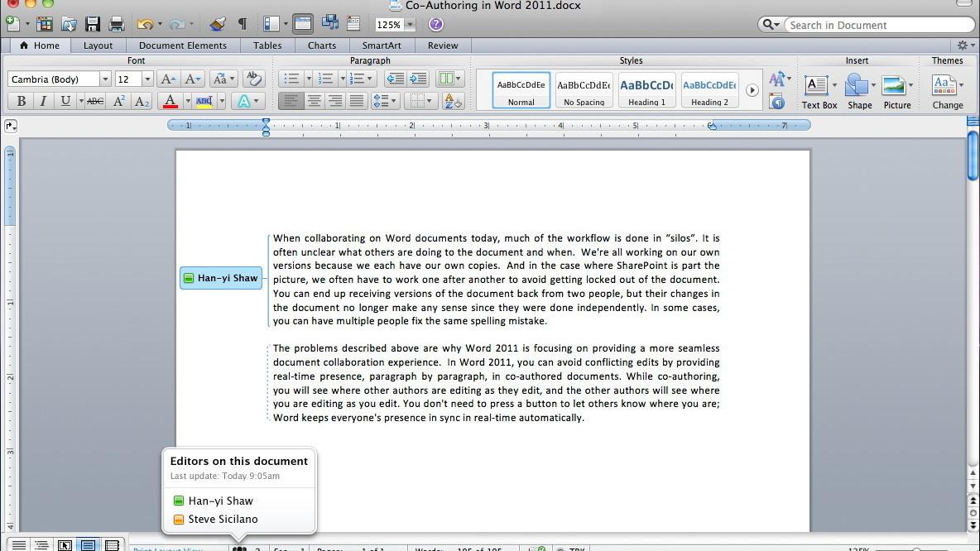Go to the SmartArt tab

382,46
